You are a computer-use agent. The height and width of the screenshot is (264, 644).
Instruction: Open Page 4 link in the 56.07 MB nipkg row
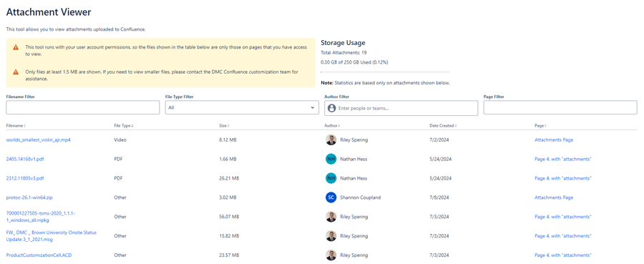pos(563,217)
